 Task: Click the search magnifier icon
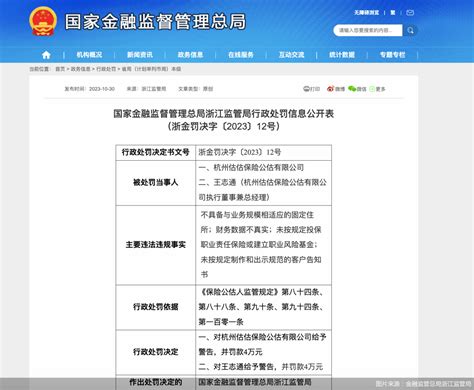click(x=410, y=30)
